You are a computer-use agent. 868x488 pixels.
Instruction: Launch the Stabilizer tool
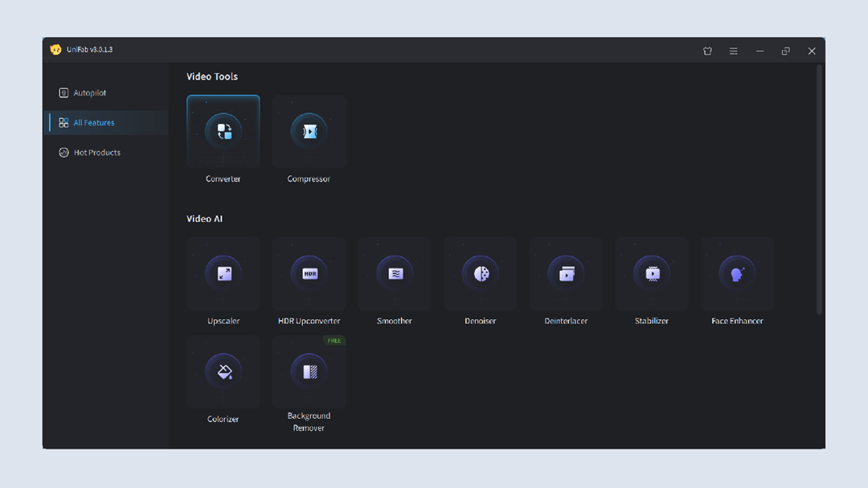coord(652,273)
